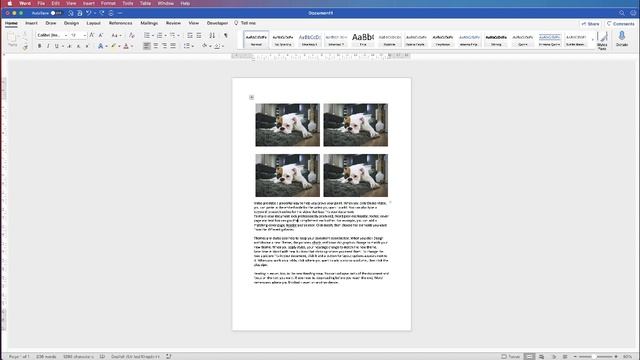Align text left
The width and height of the screenshot is (640, 360).
click(147, 46)
